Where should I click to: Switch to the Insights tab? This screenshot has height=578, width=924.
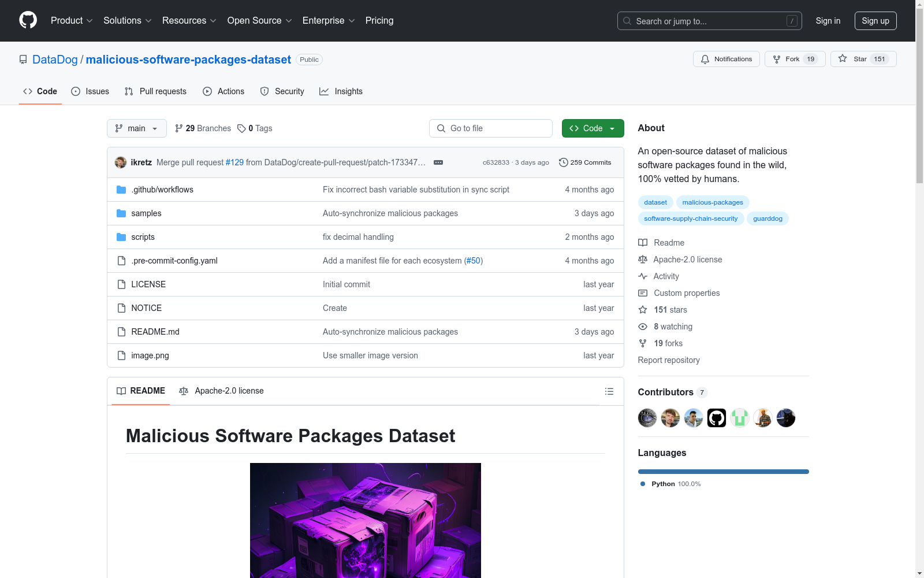click(341, 91)
